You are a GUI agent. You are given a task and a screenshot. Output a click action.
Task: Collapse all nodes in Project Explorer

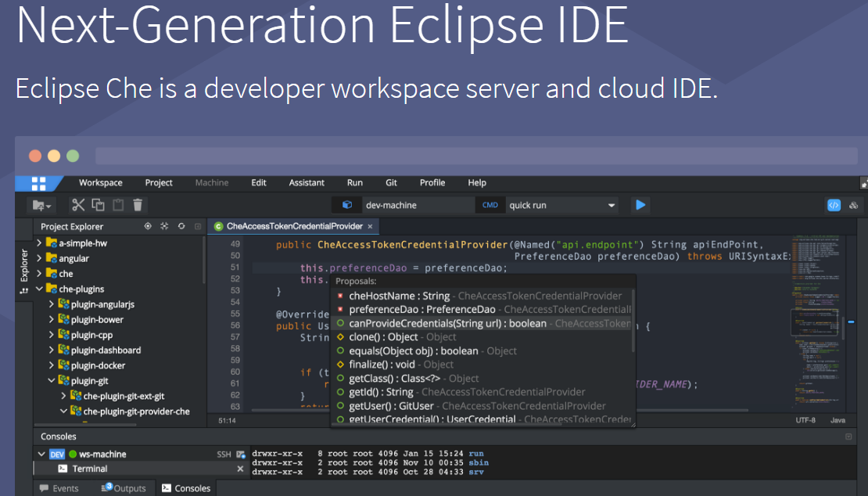[164, 226]
